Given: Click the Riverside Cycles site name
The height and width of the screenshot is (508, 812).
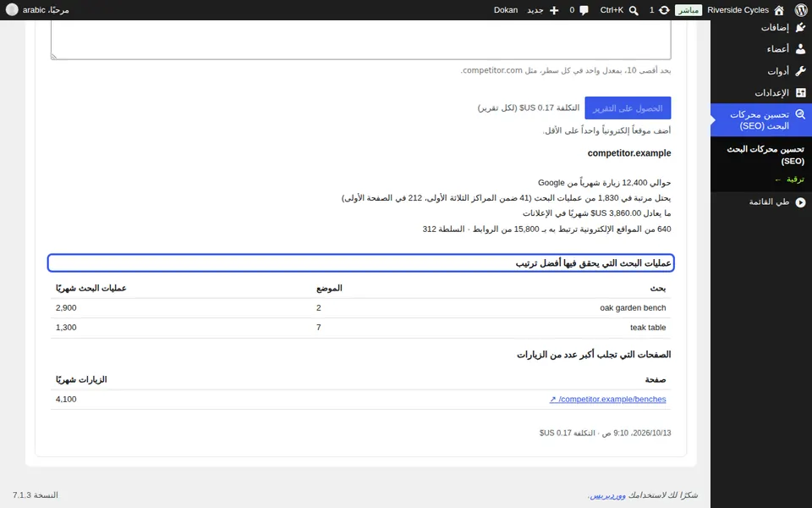Looking at the screenshot, I should [738, 10].
